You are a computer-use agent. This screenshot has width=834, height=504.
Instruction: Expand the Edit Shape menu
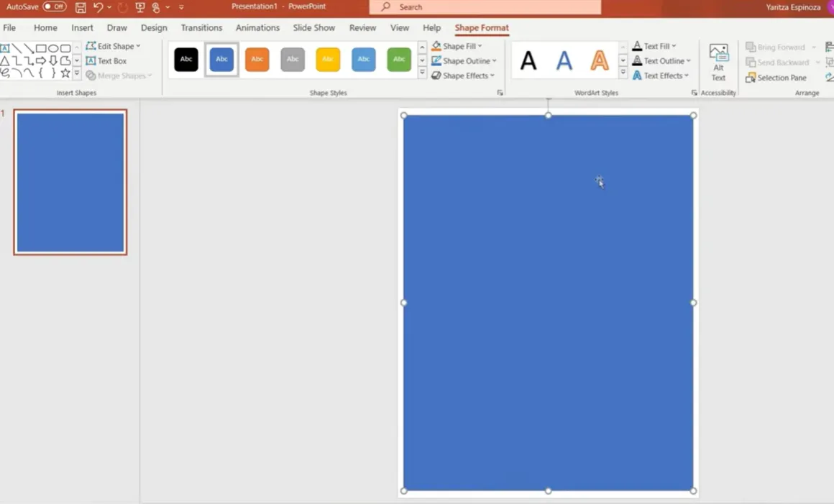point(114,46)
